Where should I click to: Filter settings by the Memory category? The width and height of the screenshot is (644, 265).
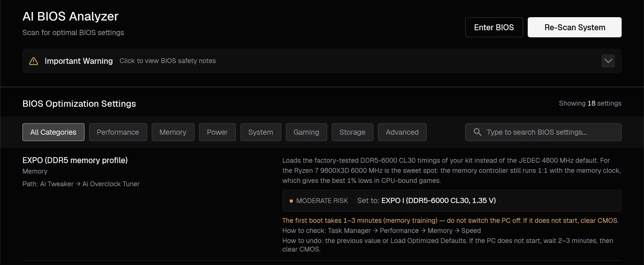click(x=173, y=132)
